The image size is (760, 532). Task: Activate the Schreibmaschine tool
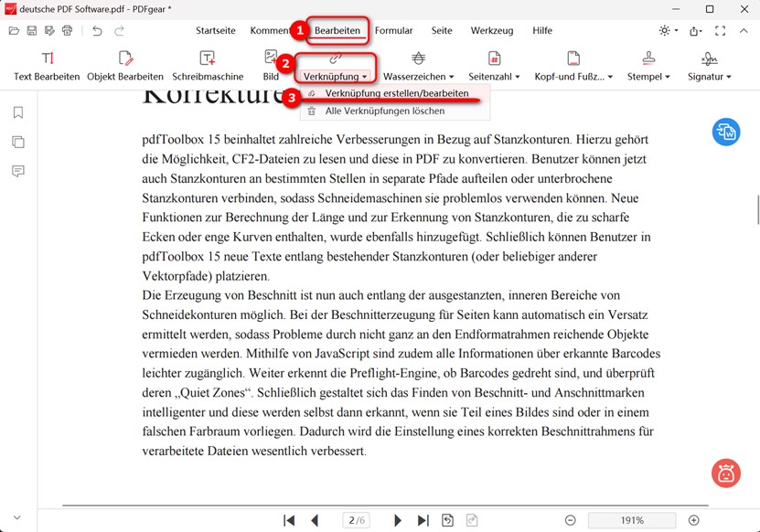[208, 66]
